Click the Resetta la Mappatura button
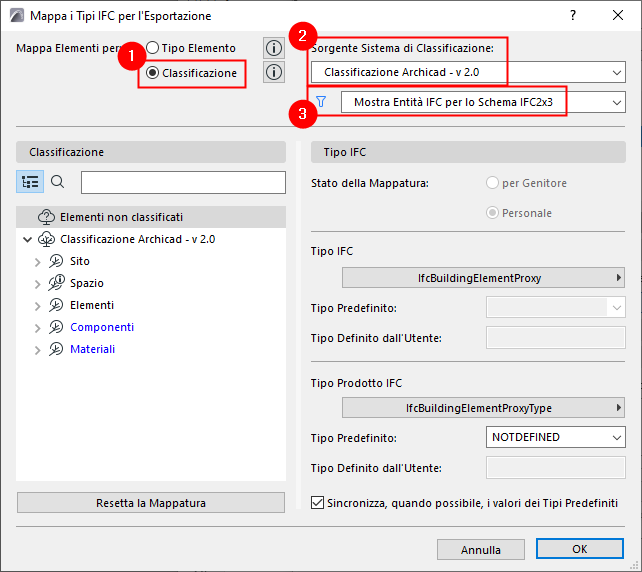Viewport: 642px width, 572px height. tap(151, 503)
